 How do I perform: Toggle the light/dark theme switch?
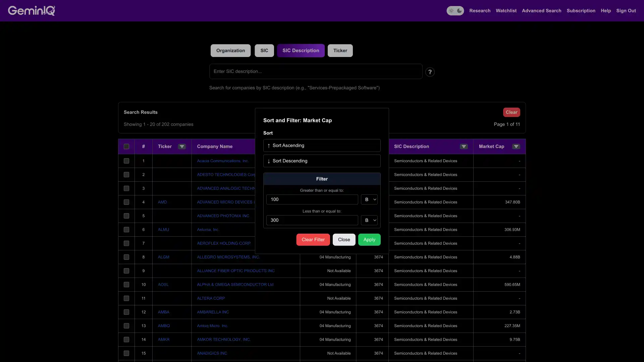pyautogui.click(x=455, y=10)
